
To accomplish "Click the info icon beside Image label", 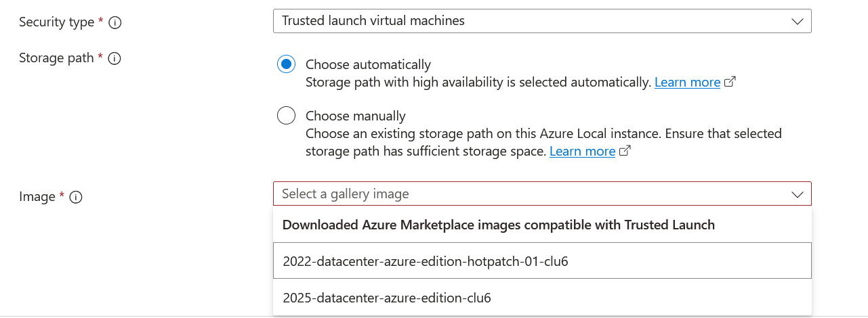I will [x=76, y=197].
